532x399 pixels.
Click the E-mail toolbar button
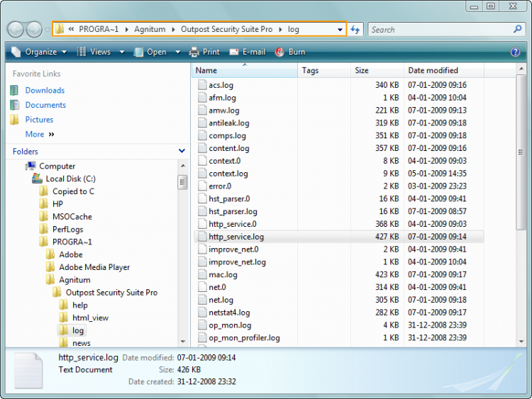(x=248, y=52)
